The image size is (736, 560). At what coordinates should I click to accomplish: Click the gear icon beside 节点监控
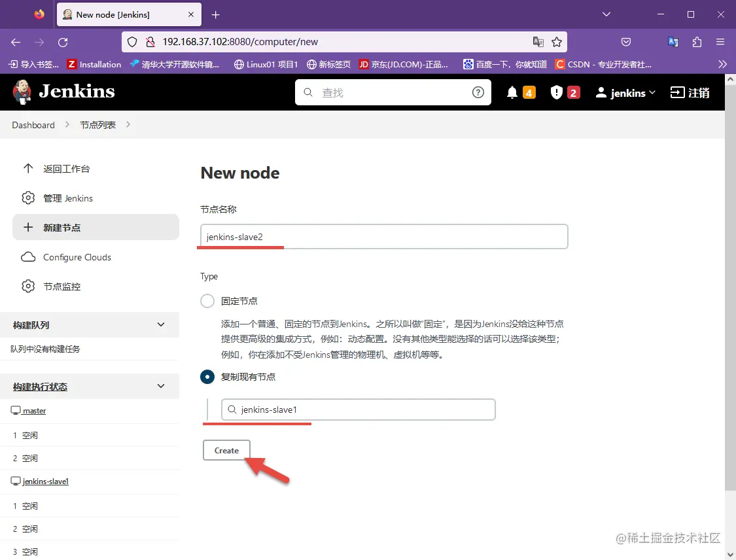pos(28,287)
